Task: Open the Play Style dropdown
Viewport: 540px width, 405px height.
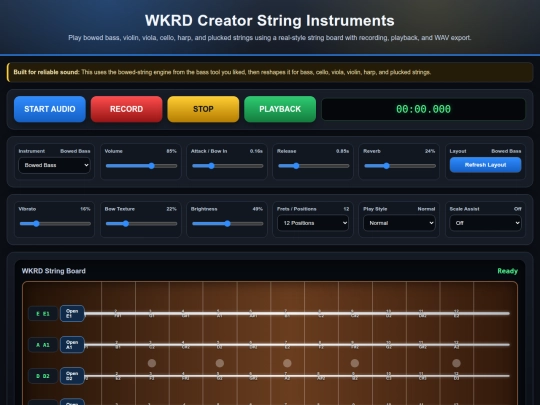Action: click(x=399, y=223)
